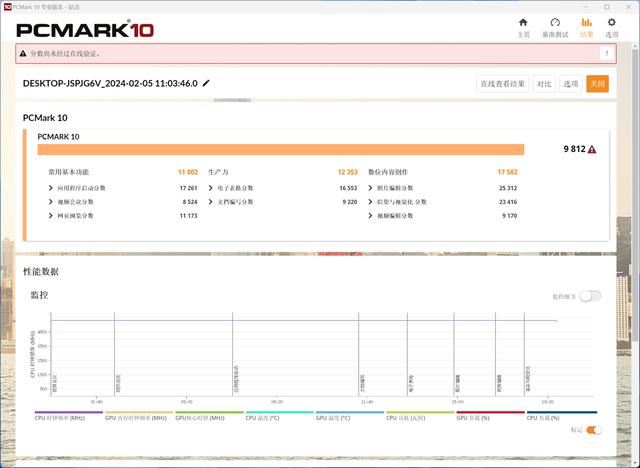Toggle GPU 负载 (%) red legend

tap(490, 416)
